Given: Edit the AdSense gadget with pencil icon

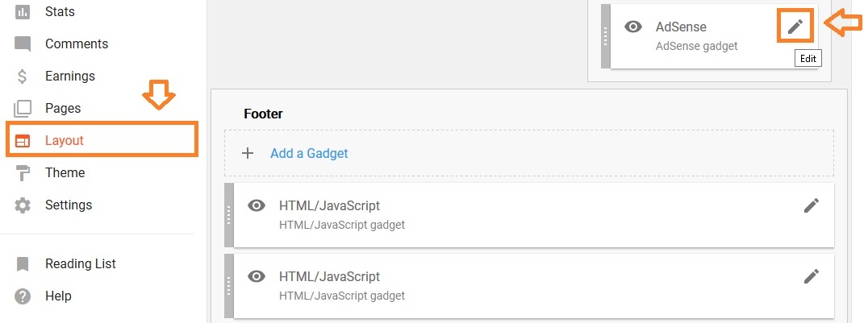Looking at the screenshot, I should [795, 27].
